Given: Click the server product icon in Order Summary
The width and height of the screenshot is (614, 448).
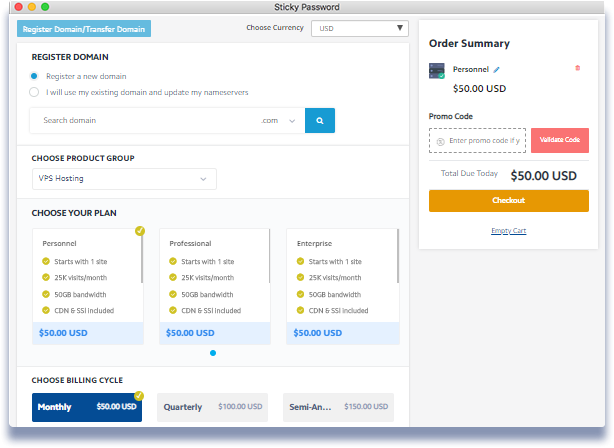Looking at the screenshot, I should (436, 71).
